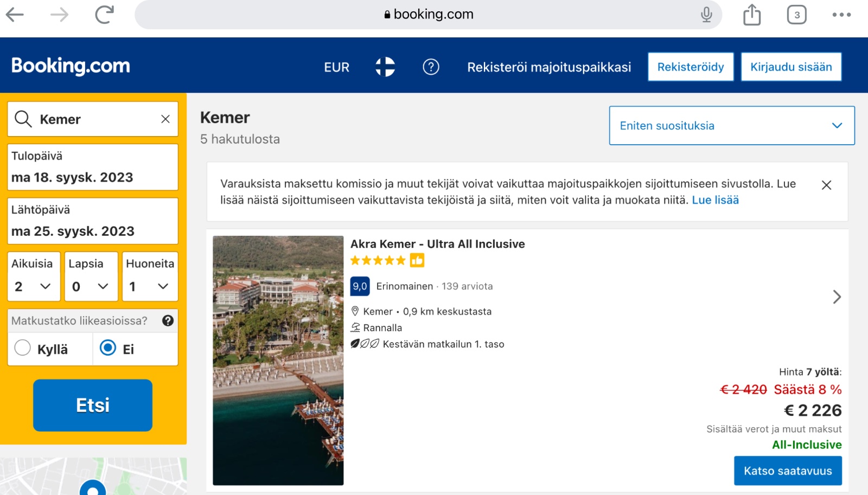Open the share icon in browser toolbar
Image resolution: width=868 pixels, height=495 pixels.
pos(752,14)
